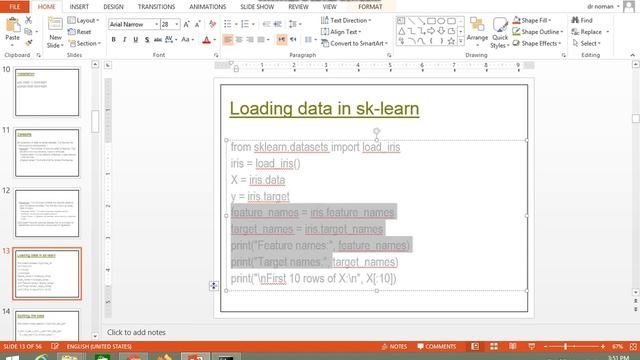
Task: Click the zoom in plus button
Action: tap(603, 347)
